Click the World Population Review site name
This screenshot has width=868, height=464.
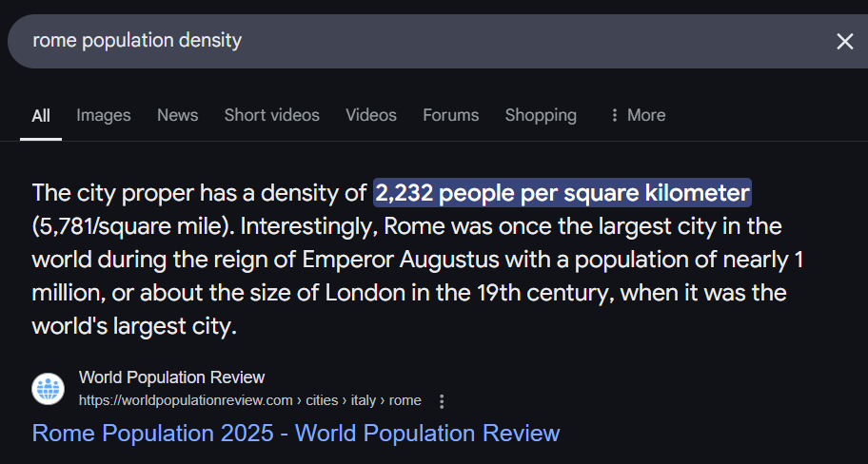tap(171, 377)
